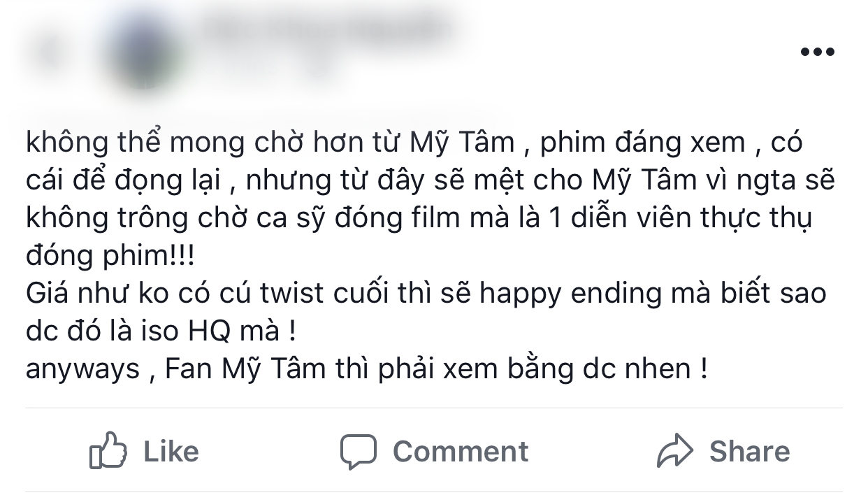This screenshot has width=868, height=502.
Task: Click the speech bubble Comment icon
Action: 359,451
